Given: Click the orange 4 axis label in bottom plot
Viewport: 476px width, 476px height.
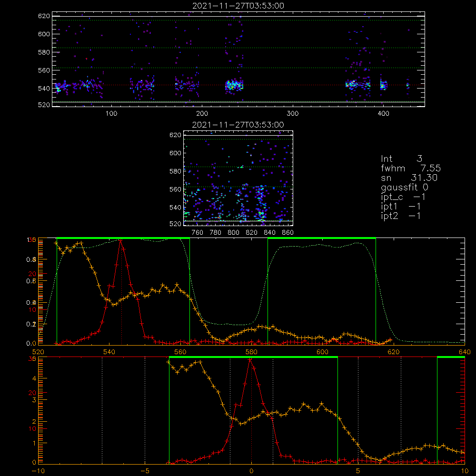Looking at the screenshot, I should click(34, 378).
